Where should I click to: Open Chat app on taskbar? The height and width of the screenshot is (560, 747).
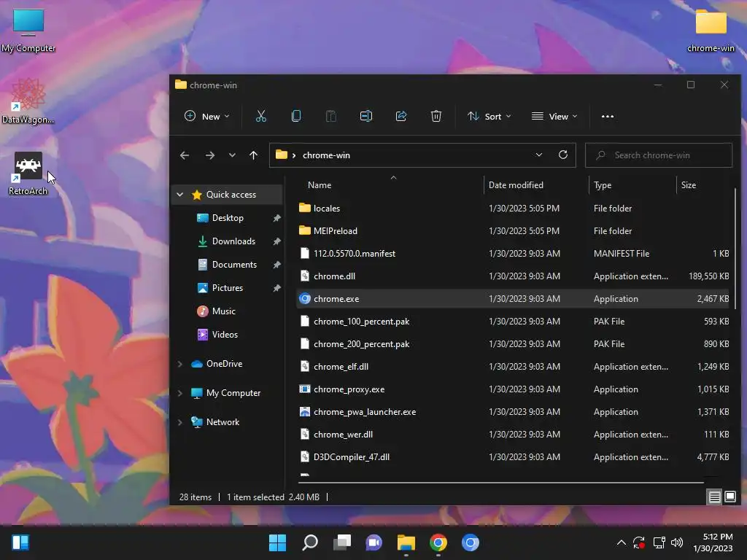tap(374, 542)
